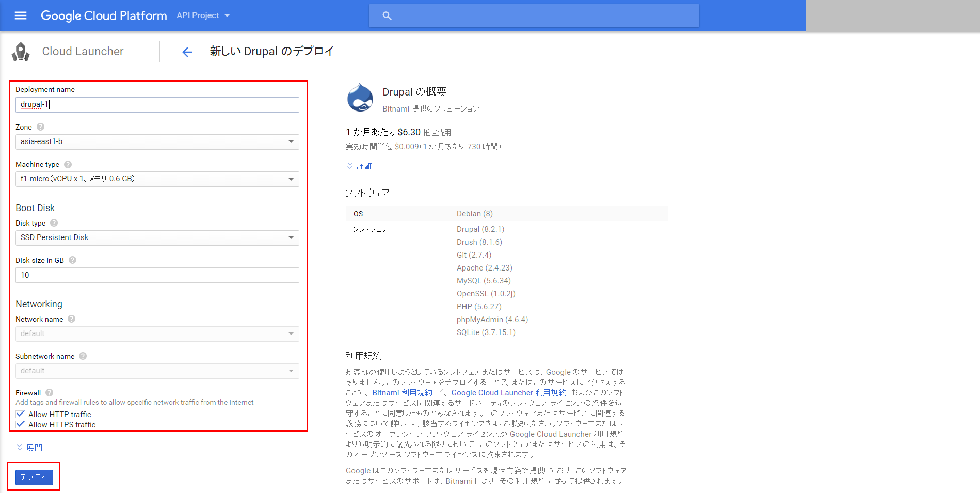Open the Machine type help icon
The height and width of the screenshot is (493, 980).
(68, 164)
